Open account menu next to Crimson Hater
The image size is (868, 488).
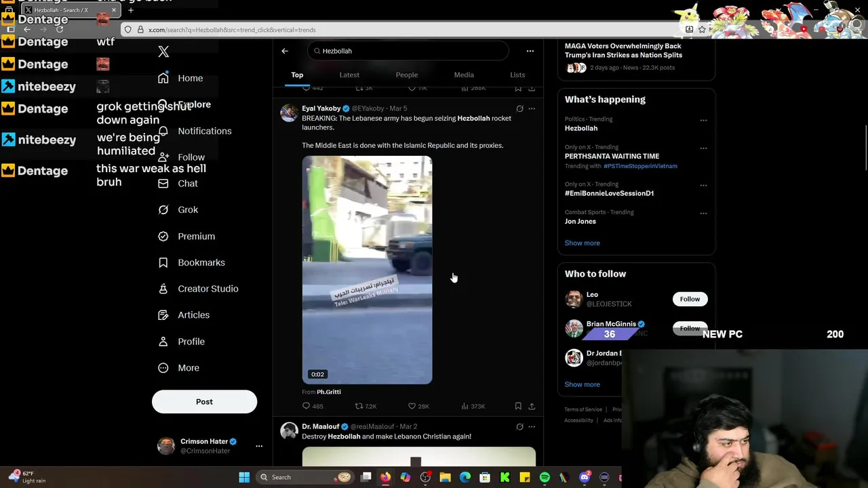coord(258,446)
